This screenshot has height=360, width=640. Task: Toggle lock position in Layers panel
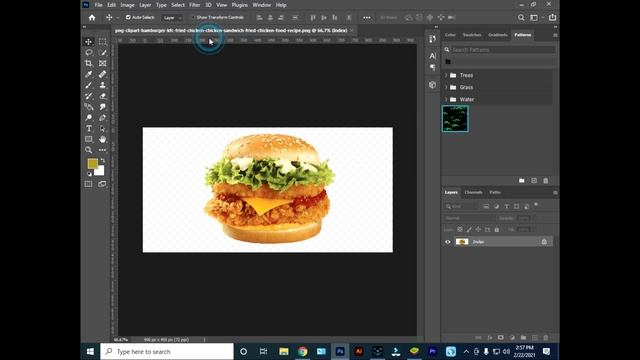tap(478, 230)
